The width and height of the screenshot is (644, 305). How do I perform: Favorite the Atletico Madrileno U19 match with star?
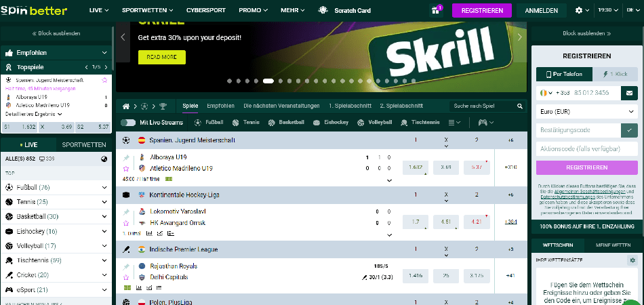[x=126, y=167]
